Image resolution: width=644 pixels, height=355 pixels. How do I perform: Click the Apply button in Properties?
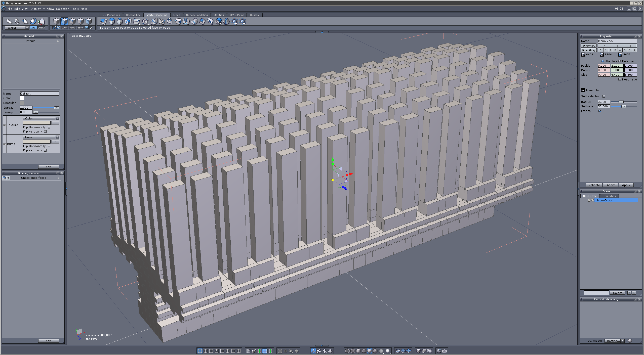coord(626,185)
